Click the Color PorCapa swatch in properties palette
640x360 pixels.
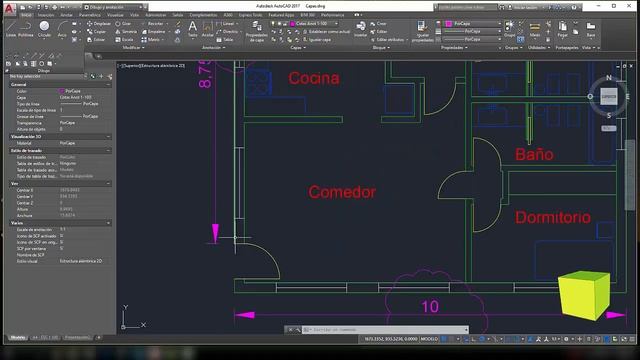tap(62, 91)
